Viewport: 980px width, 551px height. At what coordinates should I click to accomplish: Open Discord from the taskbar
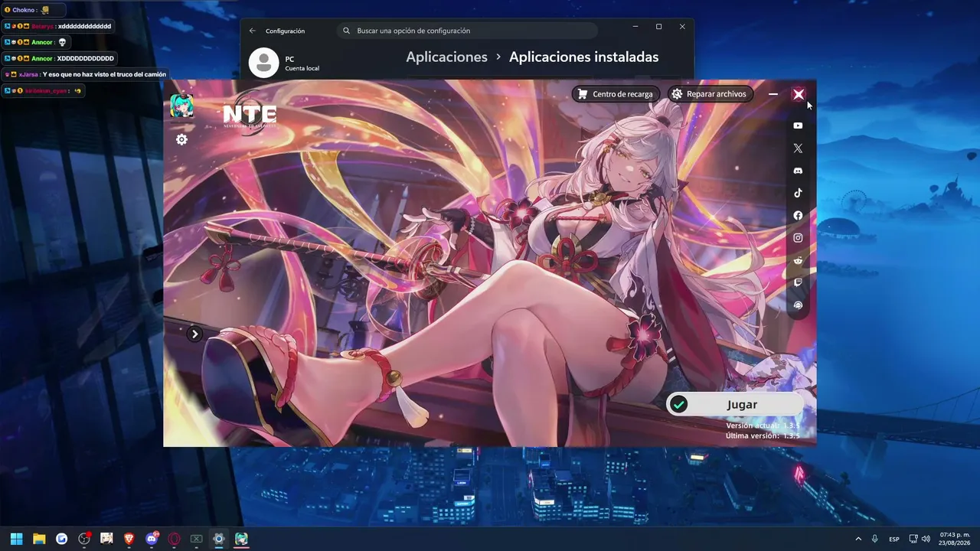click(152, 539)
